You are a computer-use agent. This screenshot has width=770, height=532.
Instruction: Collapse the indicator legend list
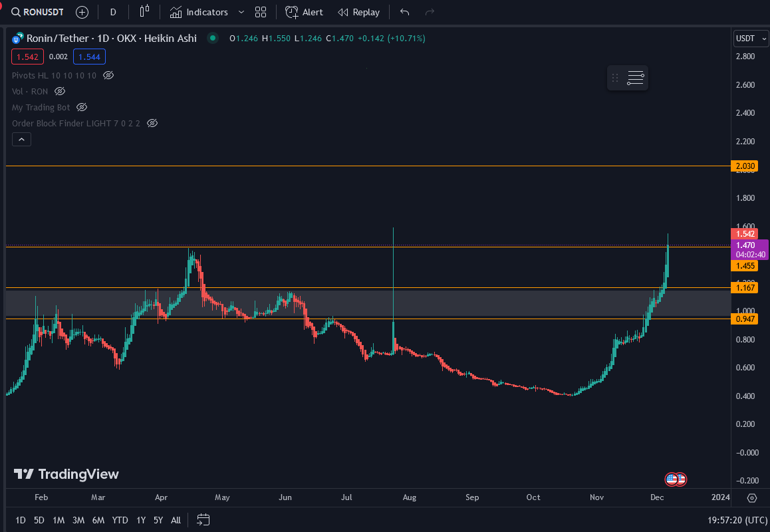click(x=21, y=140)
